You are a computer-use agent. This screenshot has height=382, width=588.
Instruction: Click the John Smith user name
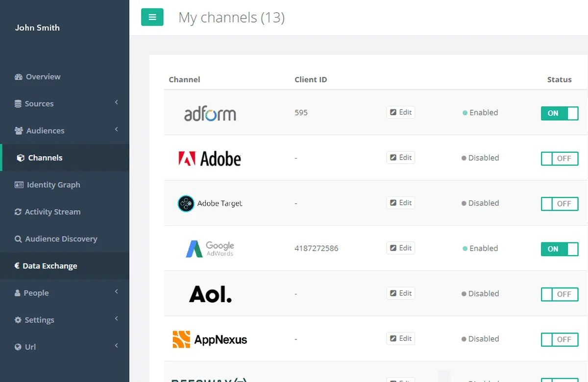37,28
